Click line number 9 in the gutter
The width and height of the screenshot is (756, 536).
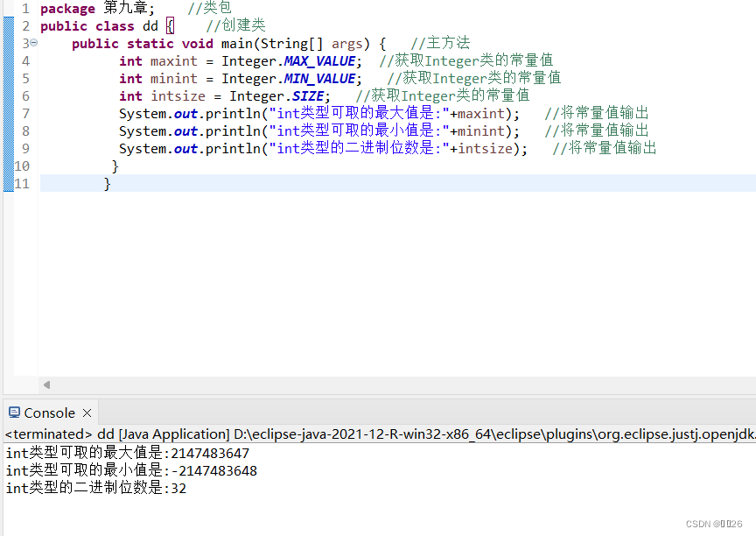coord(25,149)
